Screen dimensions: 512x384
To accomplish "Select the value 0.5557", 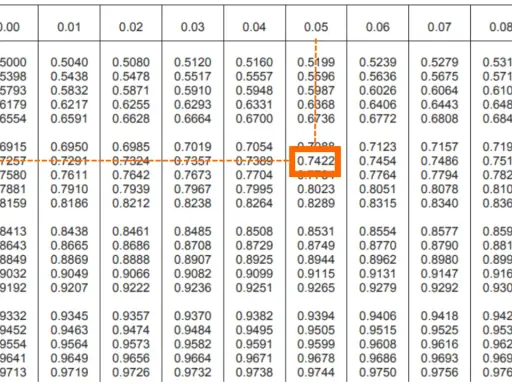I will [254, 76].
